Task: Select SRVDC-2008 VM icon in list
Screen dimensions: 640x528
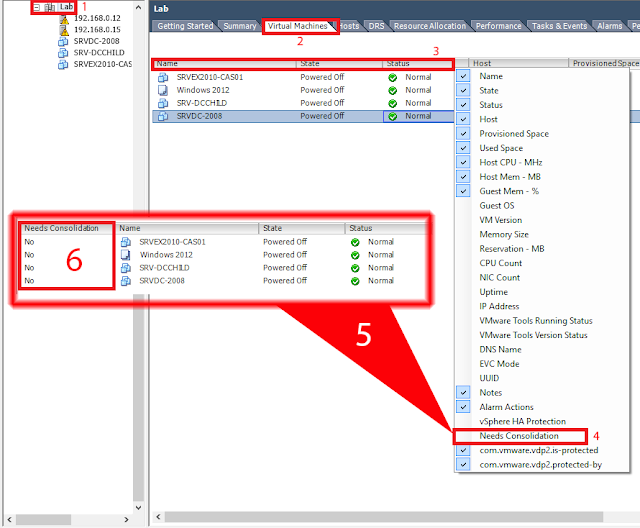Action: coord(163,116)
